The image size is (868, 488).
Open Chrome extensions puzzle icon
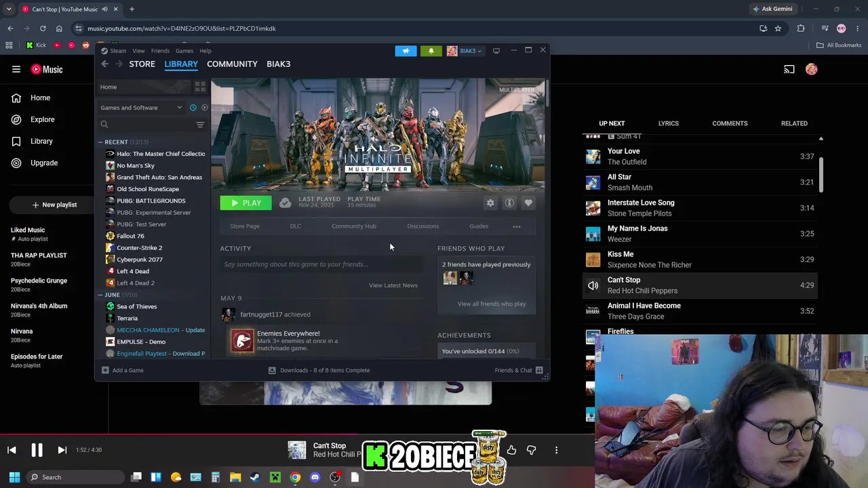tap(801, 28)
